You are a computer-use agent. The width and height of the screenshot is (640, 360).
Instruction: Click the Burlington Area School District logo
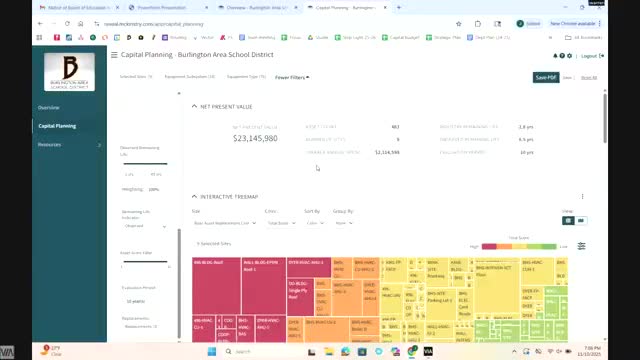69,72
